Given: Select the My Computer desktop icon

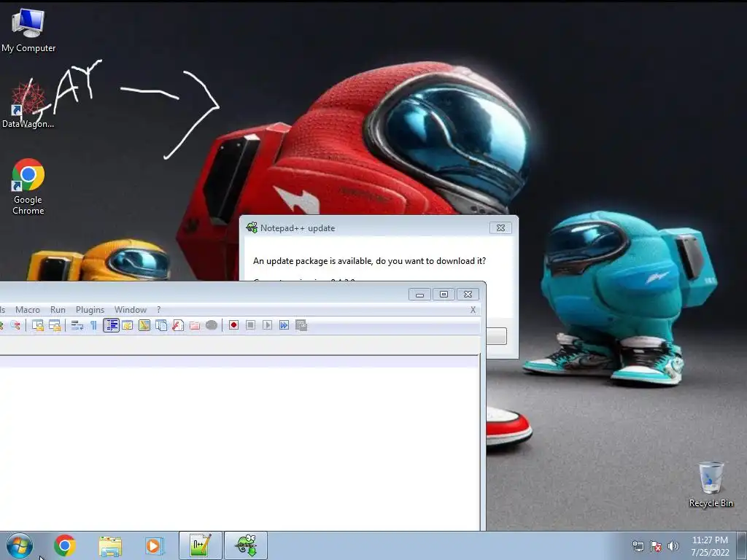Looking at the screenshot, I should 28,31.
